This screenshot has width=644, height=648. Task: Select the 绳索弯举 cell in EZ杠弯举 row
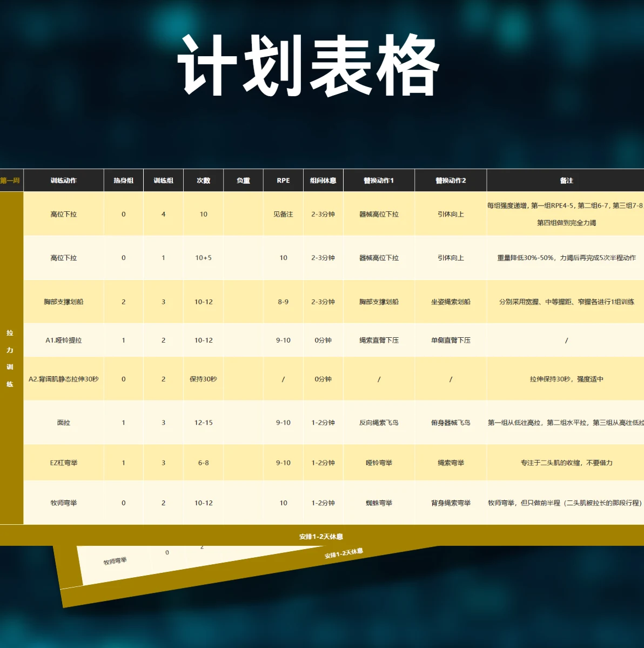coord(451,463)
